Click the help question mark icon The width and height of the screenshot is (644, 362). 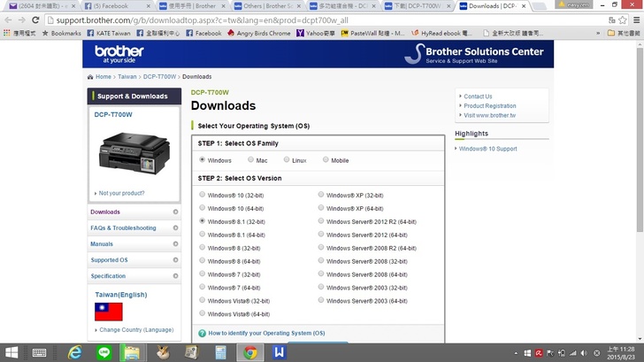pos(203,334)
